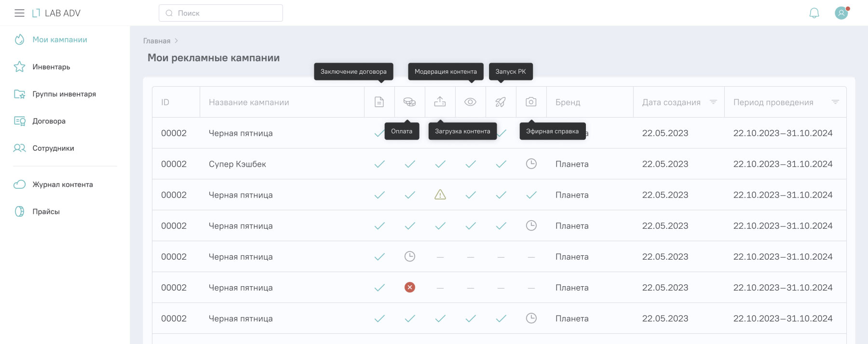Click the content moderation eye icon

pyautogui.click(x=470, y=102)
